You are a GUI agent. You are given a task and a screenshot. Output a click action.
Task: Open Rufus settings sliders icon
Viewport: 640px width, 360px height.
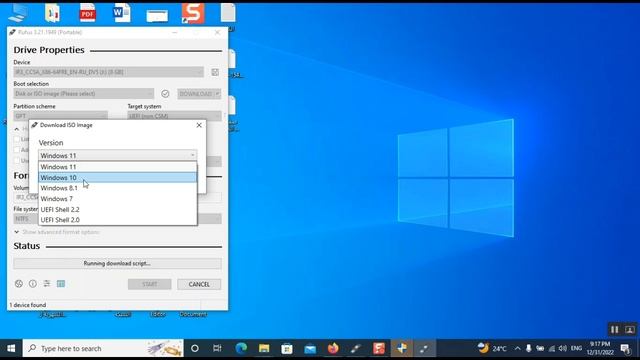(x=47, y=283)
